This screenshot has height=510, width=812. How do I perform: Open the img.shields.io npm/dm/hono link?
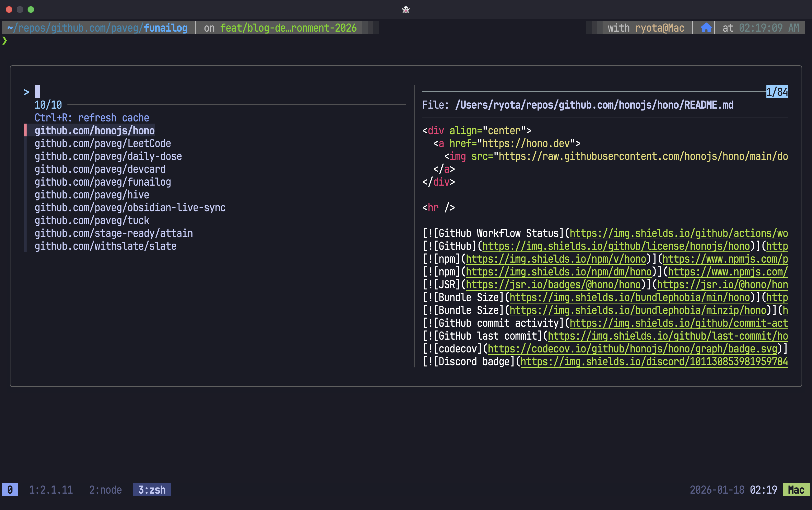pyautogui.click(x=559, y=272)
